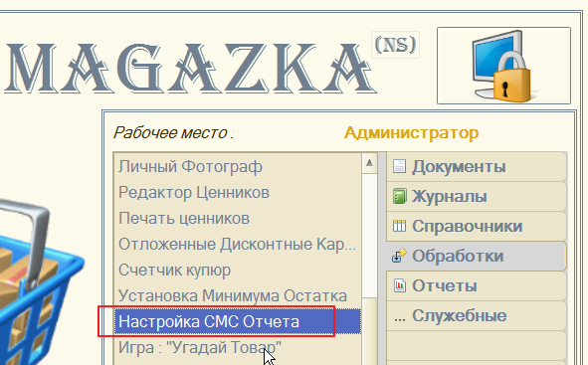588x365 pixels.
Task: Click the Справочники table icon
Action: pyautogui.click(x=399, y=226)
